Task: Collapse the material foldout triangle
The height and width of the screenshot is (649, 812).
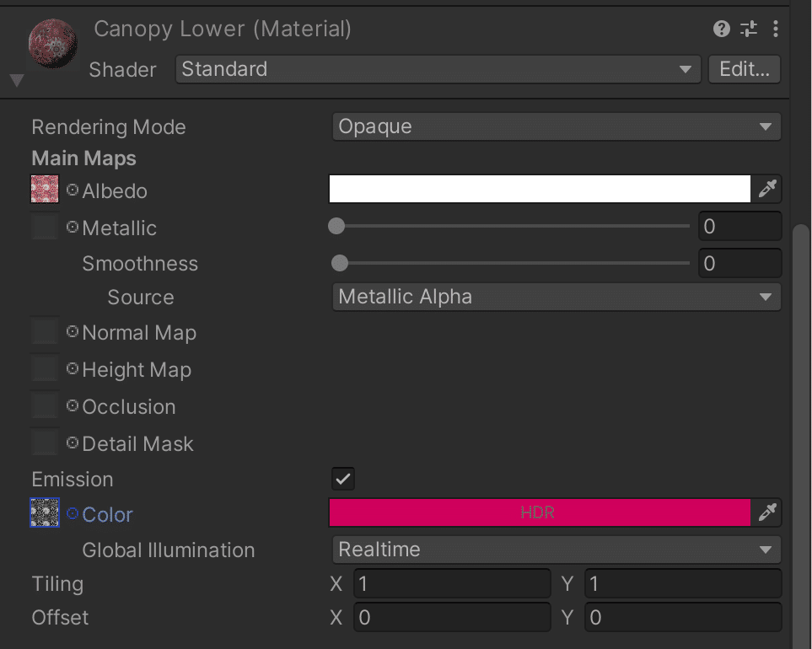Action: coord(16,81)
